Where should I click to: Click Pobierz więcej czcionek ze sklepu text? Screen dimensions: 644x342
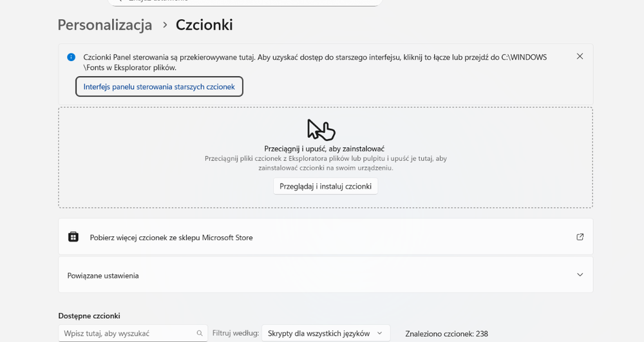(171, 238)
